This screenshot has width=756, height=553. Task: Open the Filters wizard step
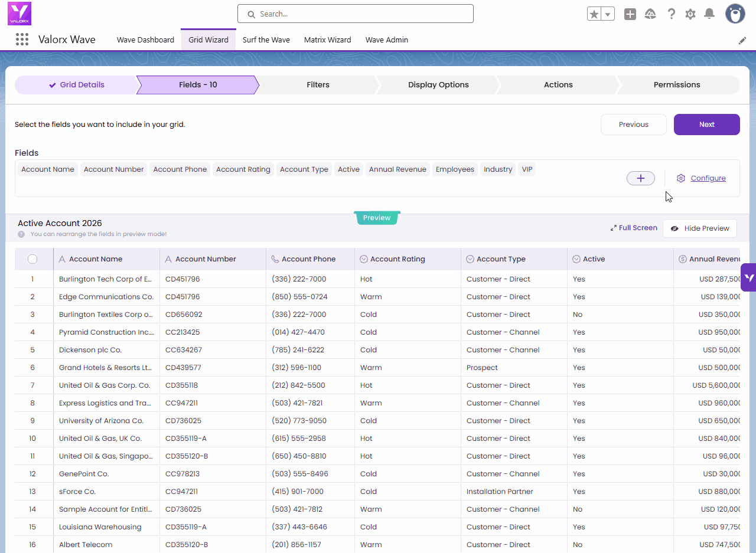(x=318, y=85)
